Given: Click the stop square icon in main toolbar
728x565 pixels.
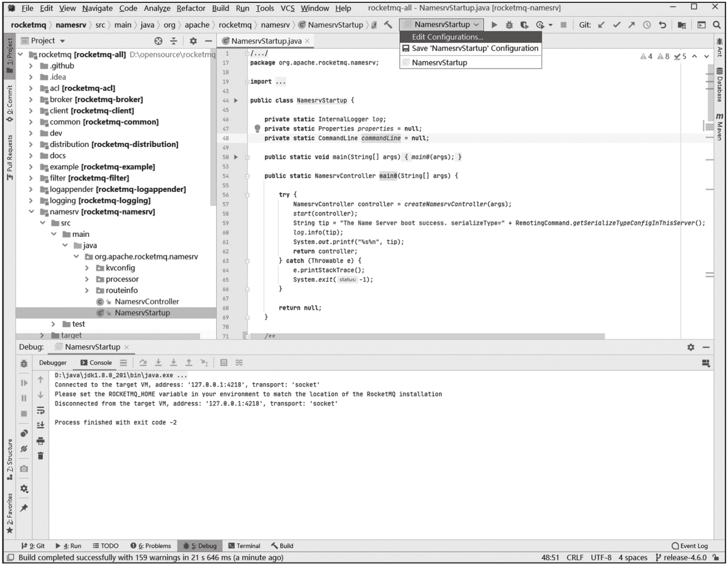Looking at the screenshot, I should [x=564, y=24].
